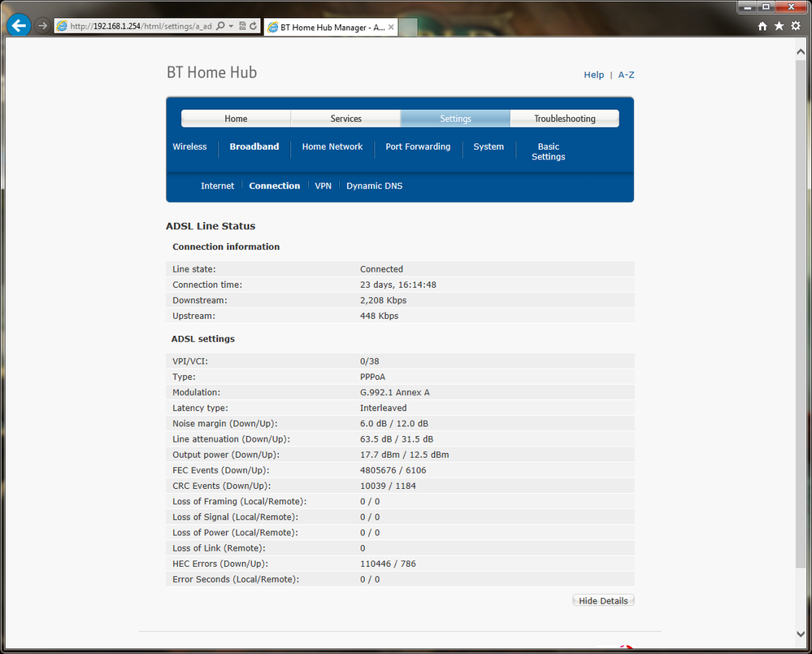The width and height of the screenshot is (812, 654).
Task: Open the Port Forwarding section
Action: pyautogui.click(x=418, y=146)
